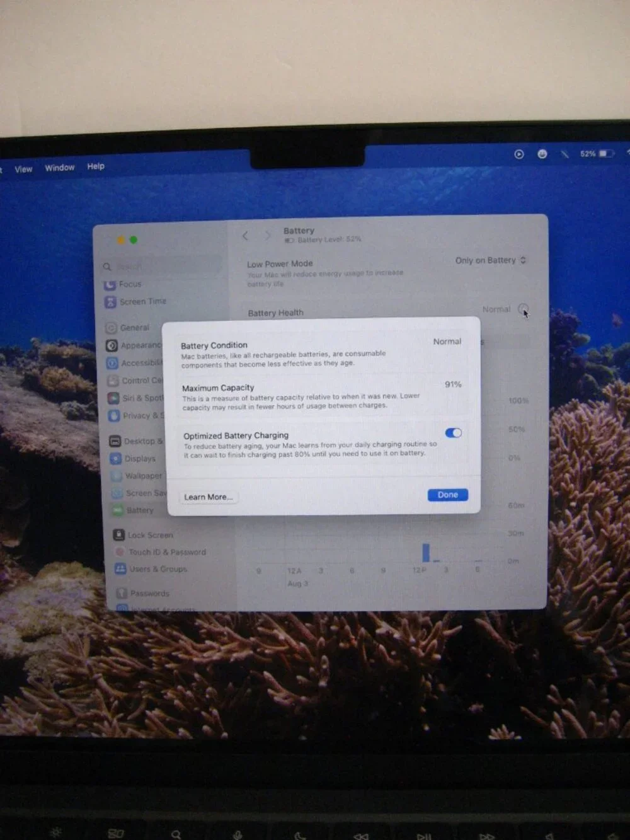The height and width of the screenshot is (840, 630).
Task: Open Siri & Spotlight settings
Action: (x=135, y=398)
